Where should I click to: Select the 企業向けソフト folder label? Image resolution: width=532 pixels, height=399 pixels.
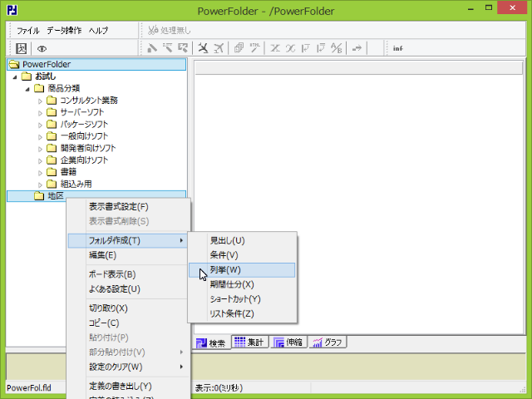click(84, 160)
